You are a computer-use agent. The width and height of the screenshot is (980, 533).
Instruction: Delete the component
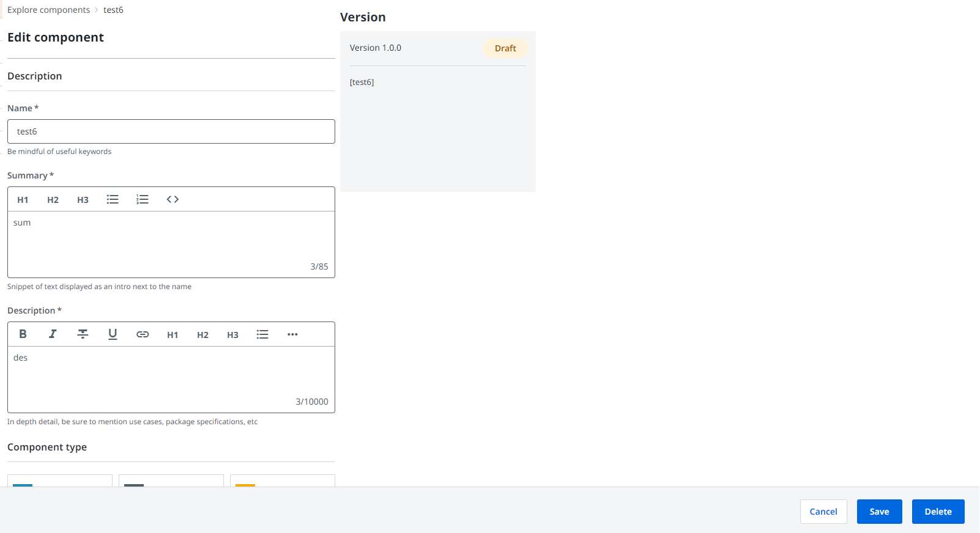tap(938, 512)
